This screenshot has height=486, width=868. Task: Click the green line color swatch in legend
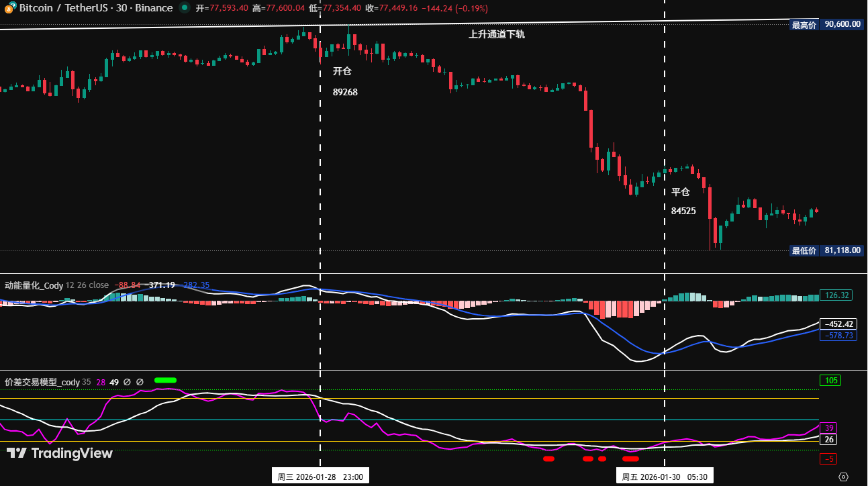point(165,380)
